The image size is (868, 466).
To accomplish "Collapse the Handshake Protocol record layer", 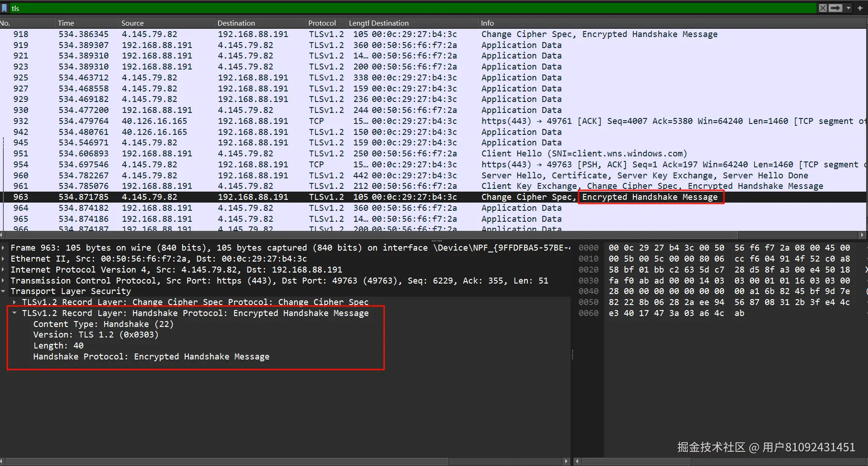I will pyautogui.click(x=15, y=313).
